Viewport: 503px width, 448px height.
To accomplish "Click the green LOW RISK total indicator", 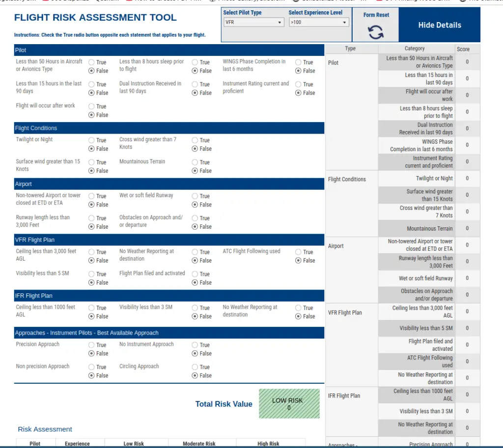I will pyautogui.click(x=289, y=404).
